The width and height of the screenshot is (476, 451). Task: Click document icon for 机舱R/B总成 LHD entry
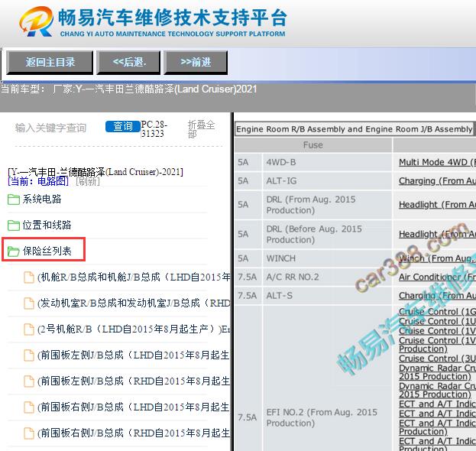click(x=29, y=277)
